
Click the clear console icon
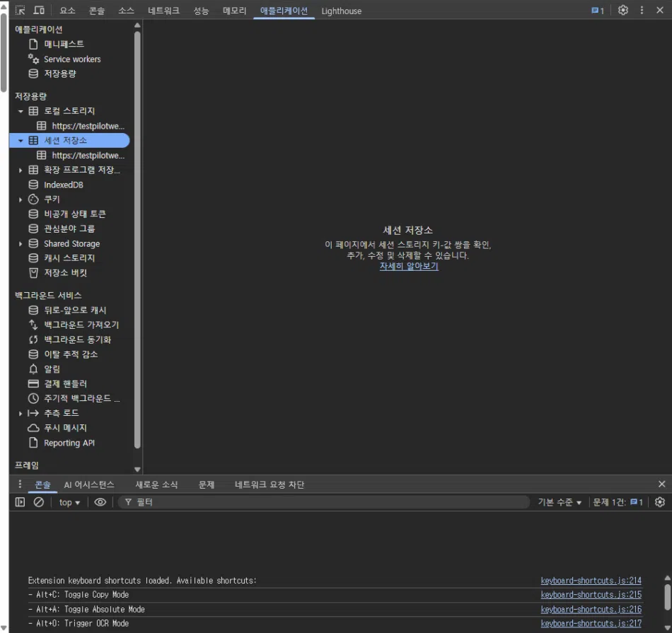(39, 502)
